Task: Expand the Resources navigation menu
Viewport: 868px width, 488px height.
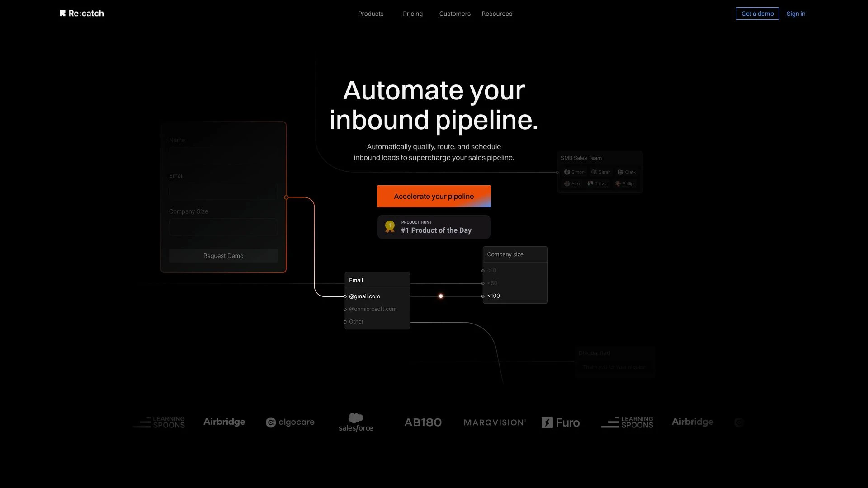Action: [496, 13]
